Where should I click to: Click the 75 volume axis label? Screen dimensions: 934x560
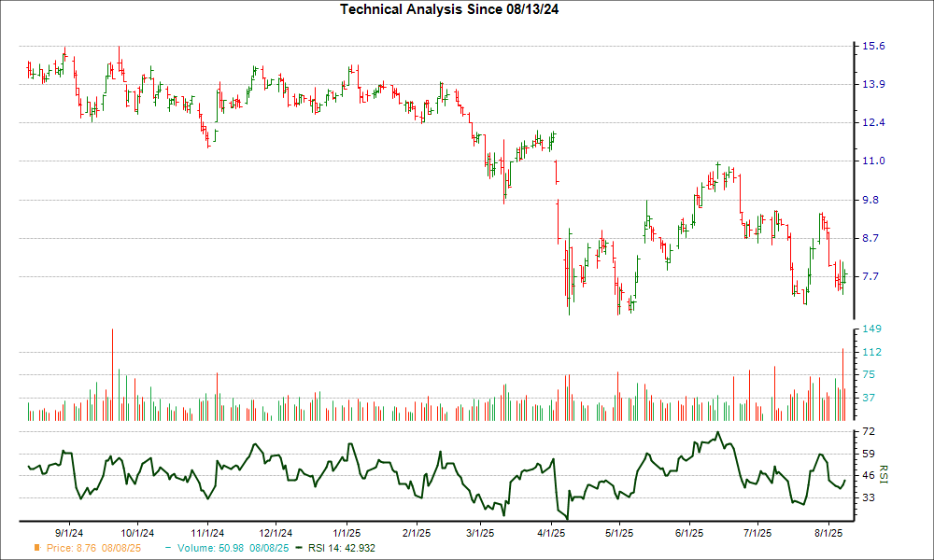(869, 374)
